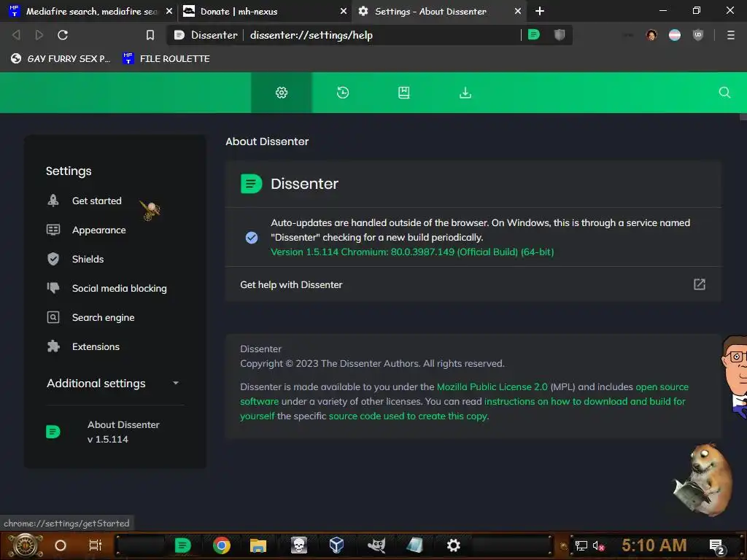Click the settings search magnifier icon
This screenshot has width=747, height=560.
pyautogui.click(x=724, y=93)
